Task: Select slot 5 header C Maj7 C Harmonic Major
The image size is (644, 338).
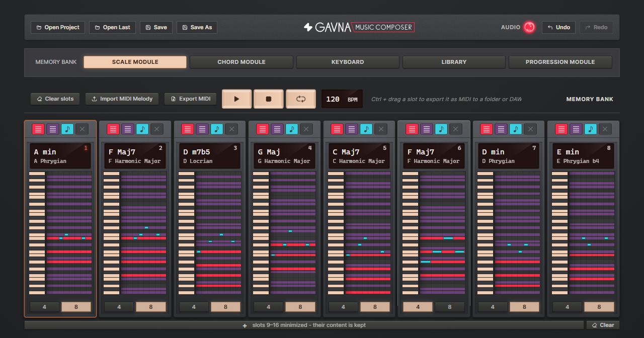Action: [359, 156]
